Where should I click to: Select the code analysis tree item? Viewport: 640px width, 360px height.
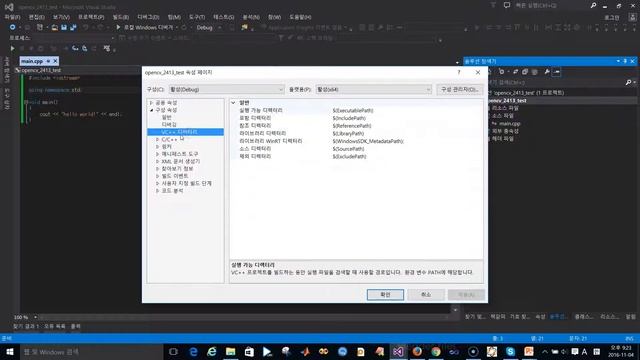172,191
